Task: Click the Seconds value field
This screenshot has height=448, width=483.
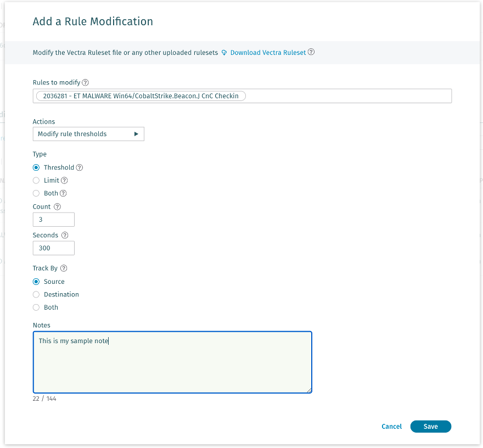Action: pyautogui.click(x=53, y=248)
